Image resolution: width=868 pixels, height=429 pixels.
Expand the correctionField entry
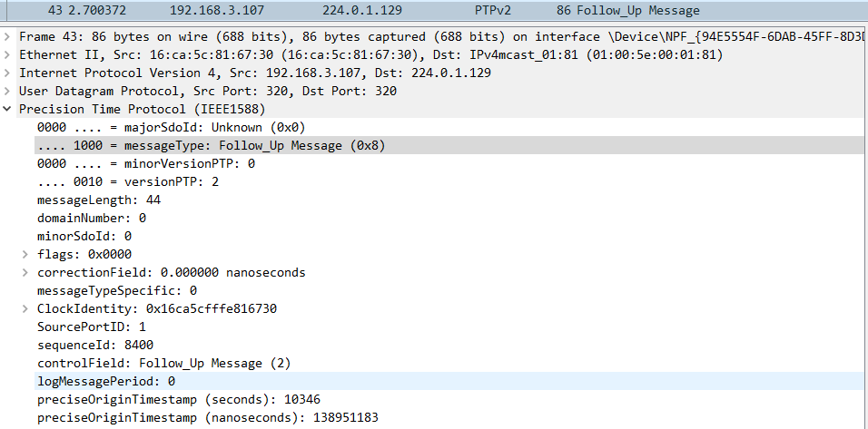25,273
